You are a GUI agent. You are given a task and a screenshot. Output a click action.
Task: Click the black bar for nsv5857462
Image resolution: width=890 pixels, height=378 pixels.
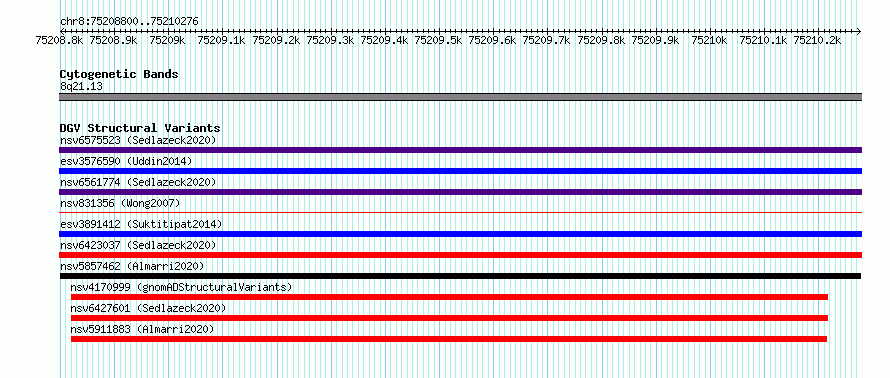pyautogui.click(x=460, y=276)
